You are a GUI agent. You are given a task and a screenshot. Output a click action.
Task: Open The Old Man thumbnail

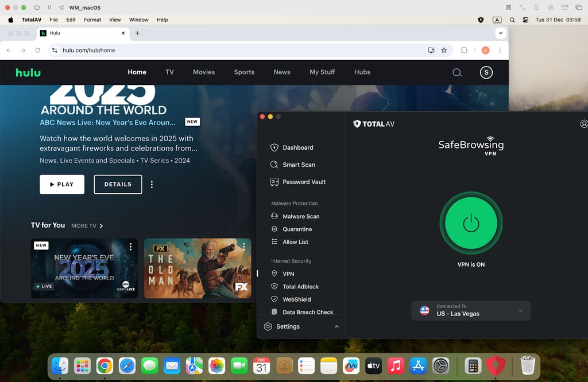point(198,268)
